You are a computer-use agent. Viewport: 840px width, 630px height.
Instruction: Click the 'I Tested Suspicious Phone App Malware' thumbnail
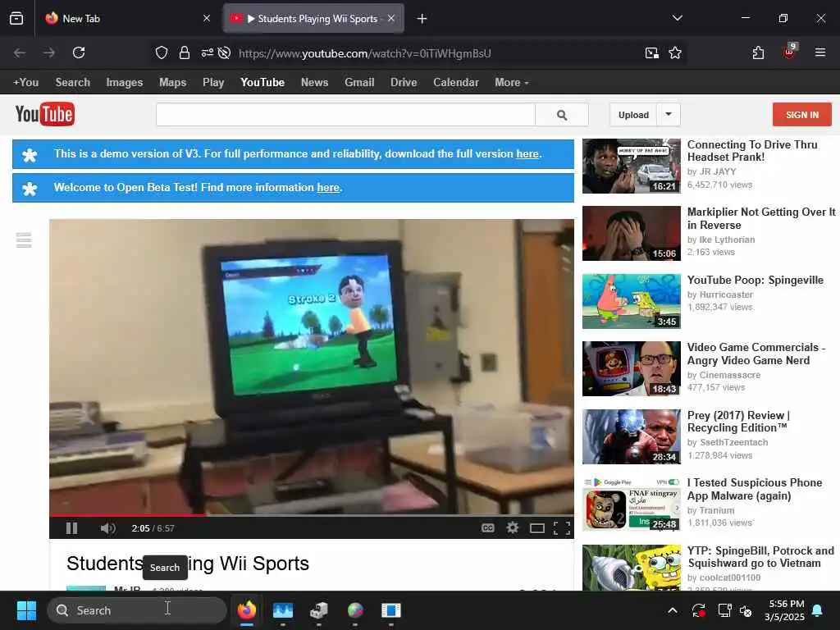(x=632, y=504)
